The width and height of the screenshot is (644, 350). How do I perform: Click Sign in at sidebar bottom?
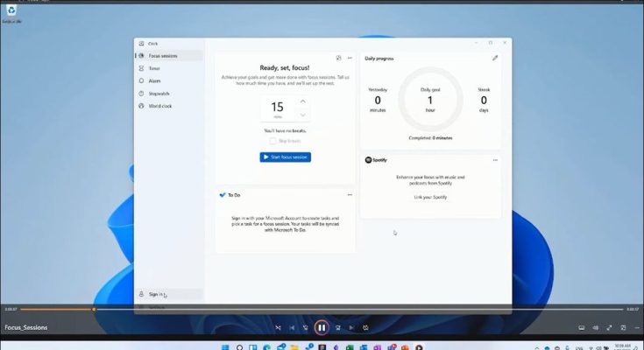(155, 295)
